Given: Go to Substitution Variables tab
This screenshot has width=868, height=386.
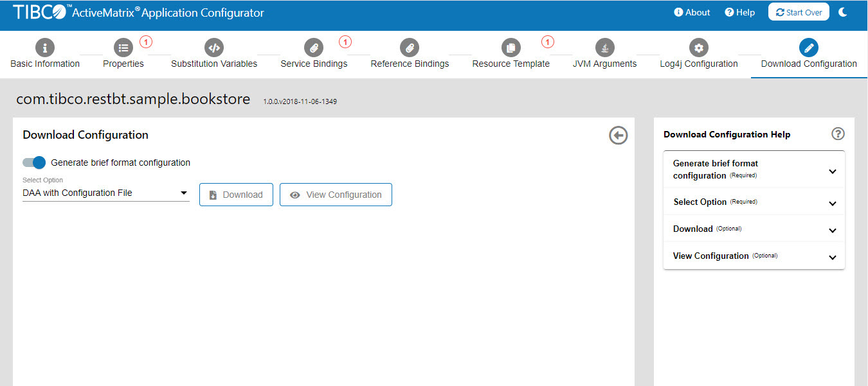Looking at the screenshot, I should (214, 64).
